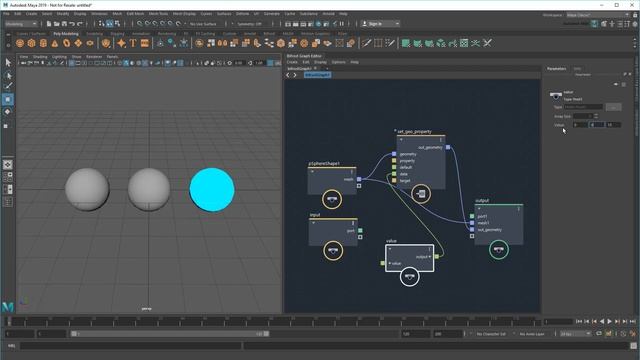
Task: Click the save scene icon
Action: coord(64,24)
